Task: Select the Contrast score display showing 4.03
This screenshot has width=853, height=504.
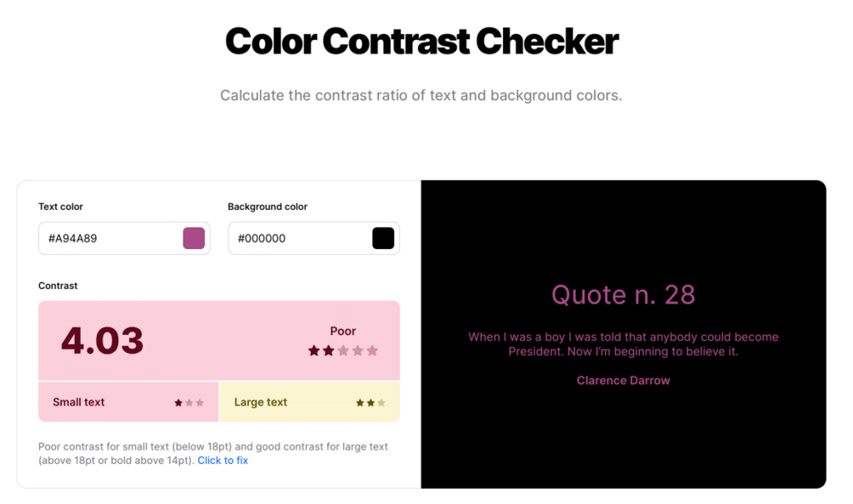Action: [x=100, y=340]
